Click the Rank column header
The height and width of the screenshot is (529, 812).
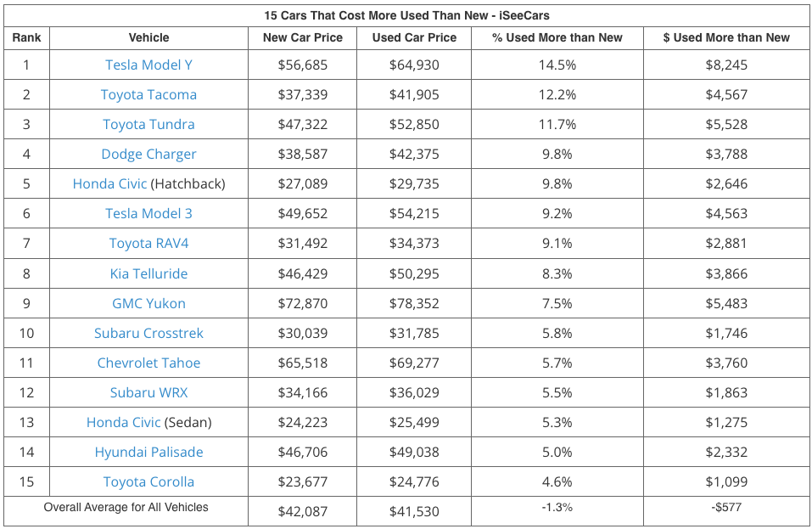[x=26, y=37]
